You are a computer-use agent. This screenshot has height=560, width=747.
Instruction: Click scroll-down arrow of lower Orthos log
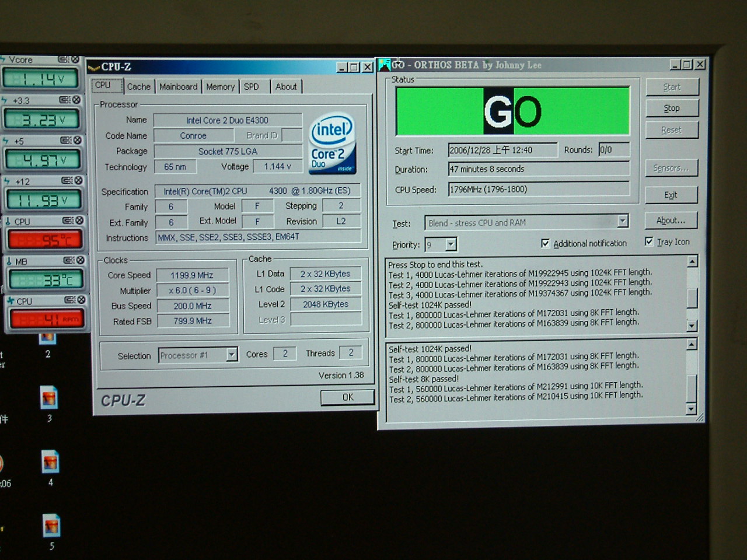click(x=692, y=409)
